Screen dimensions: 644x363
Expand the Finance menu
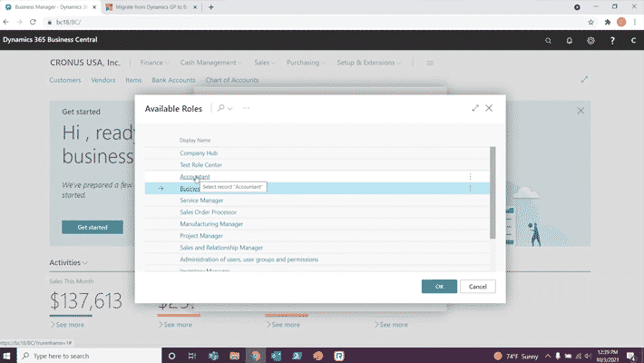pyautogui.click(x=154, y=63)
